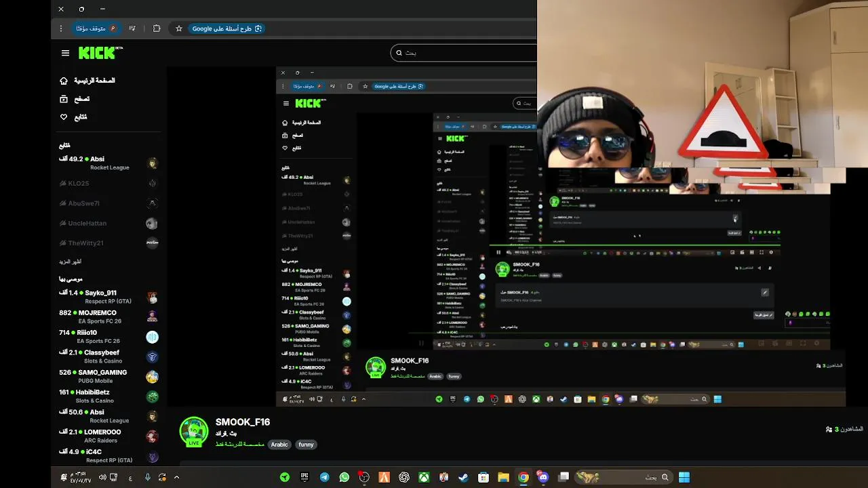Open Riiio10 recommended channel
868x488 pixels.
tap(108, 337)
